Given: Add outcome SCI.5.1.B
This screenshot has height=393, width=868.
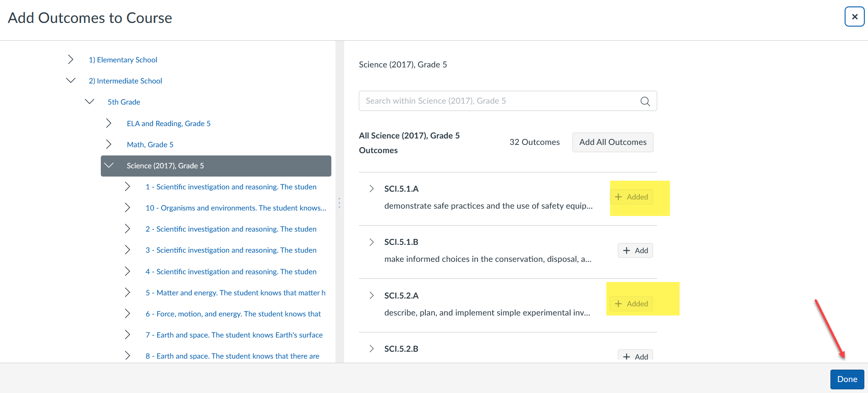Looking at the screenshot, I should click(635, 250).
